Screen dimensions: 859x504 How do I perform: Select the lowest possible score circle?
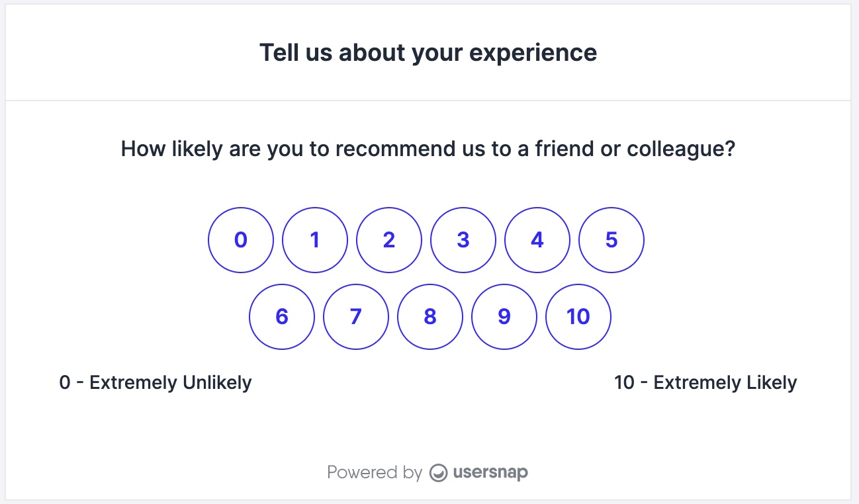pos(240,240)
